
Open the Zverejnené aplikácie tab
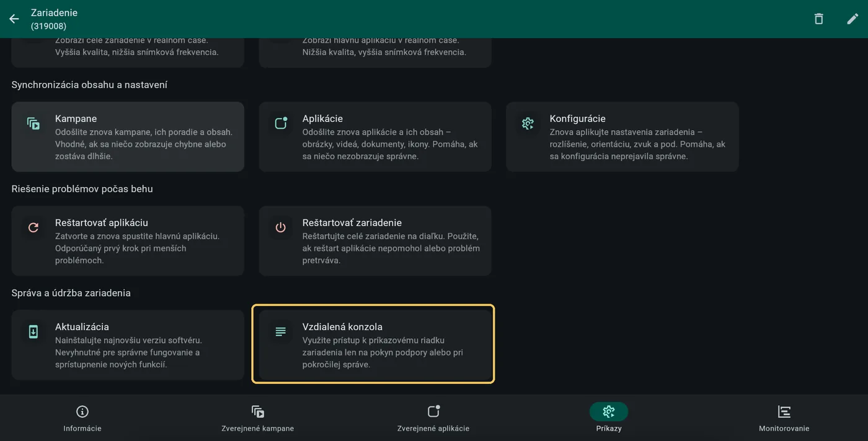point(433,418)
